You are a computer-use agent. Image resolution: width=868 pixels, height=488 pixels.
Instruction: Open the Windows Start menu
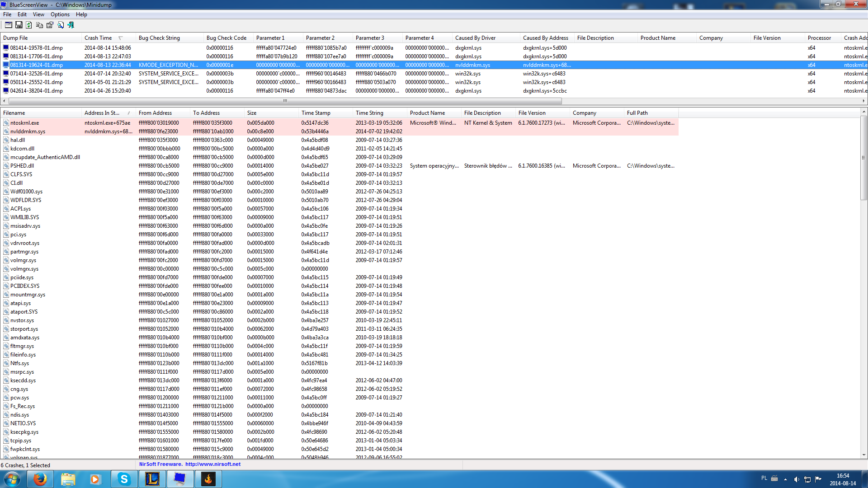pos(12,479)
